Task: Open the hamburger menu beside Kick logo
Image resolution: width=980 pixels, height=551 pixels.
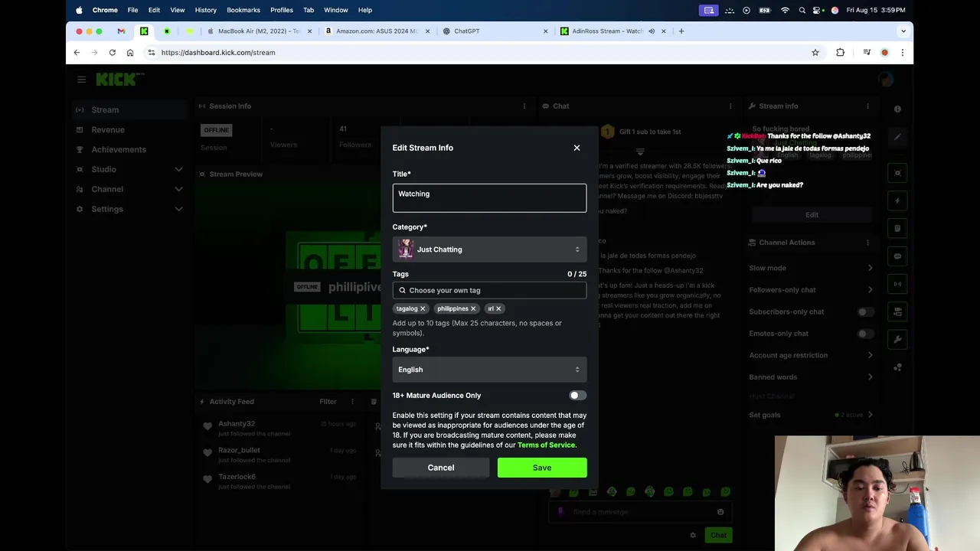Action: [x=81, y=79]
